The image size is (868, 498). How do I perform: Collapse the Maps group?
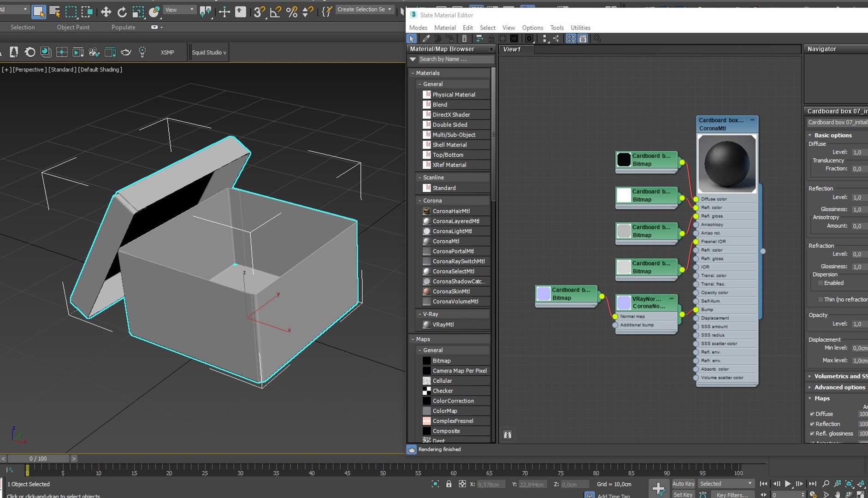click(x=413, y=339)
